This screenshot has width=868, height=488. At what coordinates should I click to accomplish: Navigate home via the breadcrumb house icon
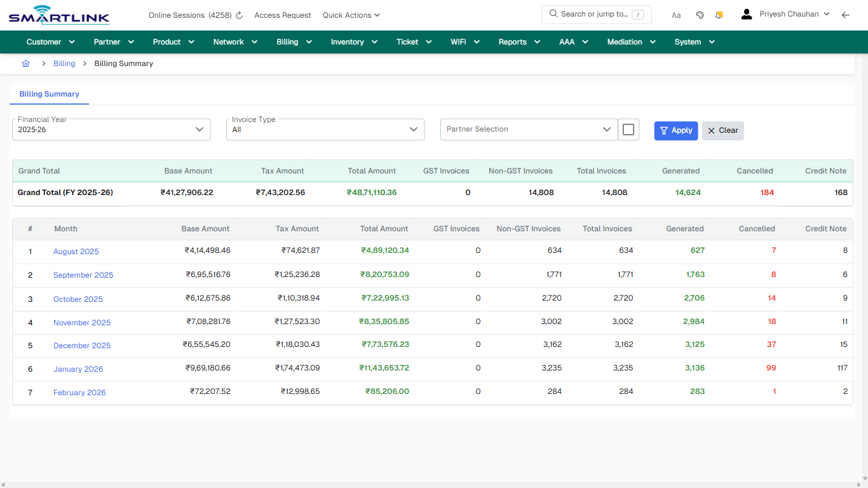coord(25,64)
